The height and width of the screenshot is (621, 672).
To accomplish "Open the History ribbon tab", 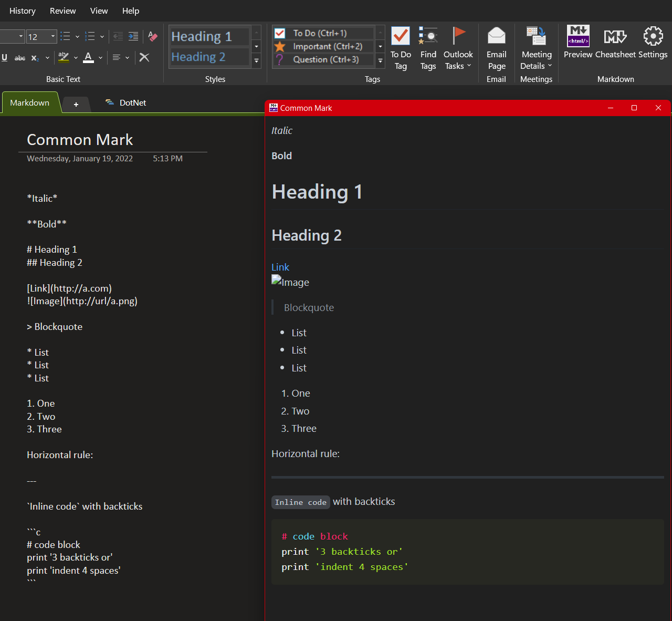I will 23,11.
